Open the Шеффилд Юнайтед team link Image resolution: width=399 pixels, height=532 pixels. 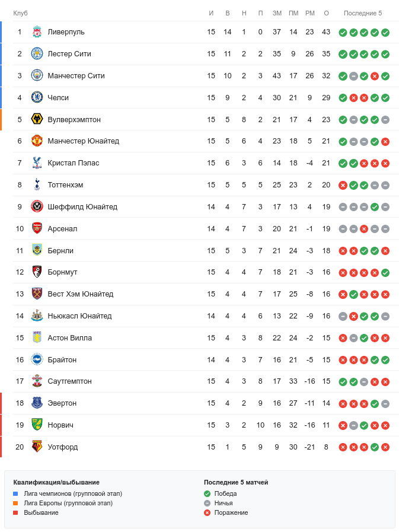(82, 207)
